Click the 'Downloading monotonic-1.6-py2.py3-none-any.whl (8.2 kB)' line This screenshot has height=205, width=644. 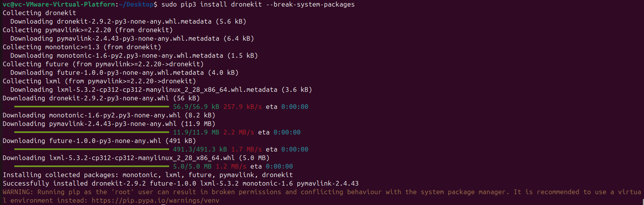(x=109, y=115)
